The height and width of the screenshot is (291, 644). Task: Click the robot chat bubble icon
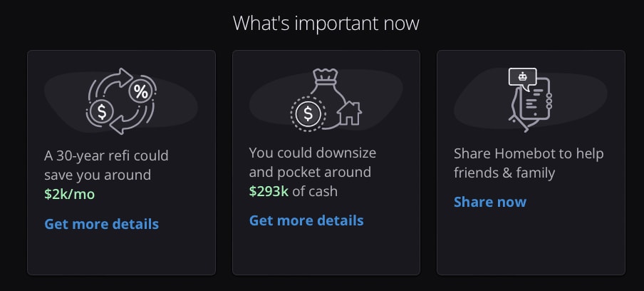click(x=522, y=78)
